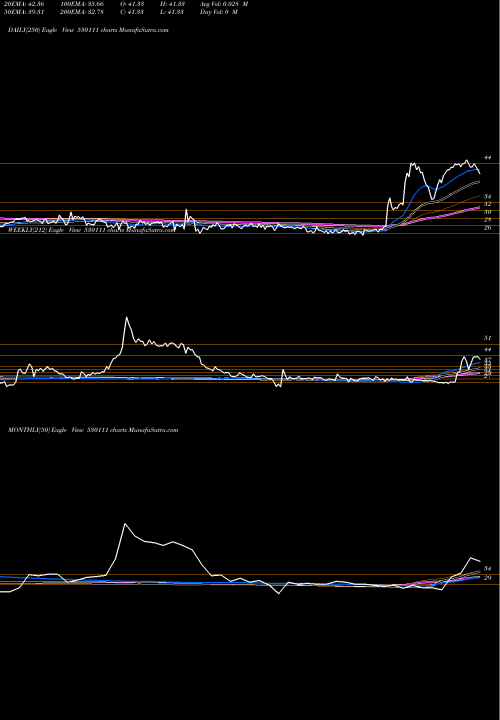Click the 'Avg Vol' readout
500x720 pixels.
click(225, 4)
